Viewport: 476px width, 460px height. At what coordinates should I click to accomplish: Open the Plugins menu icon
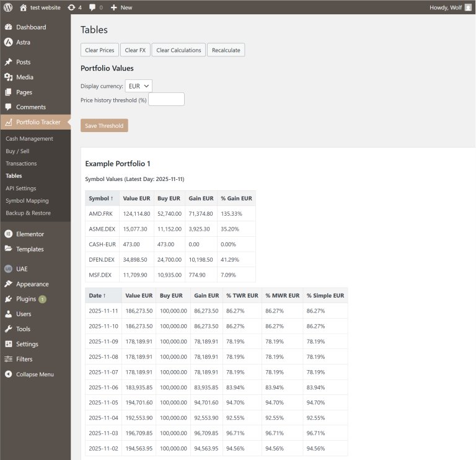(9, 299)
